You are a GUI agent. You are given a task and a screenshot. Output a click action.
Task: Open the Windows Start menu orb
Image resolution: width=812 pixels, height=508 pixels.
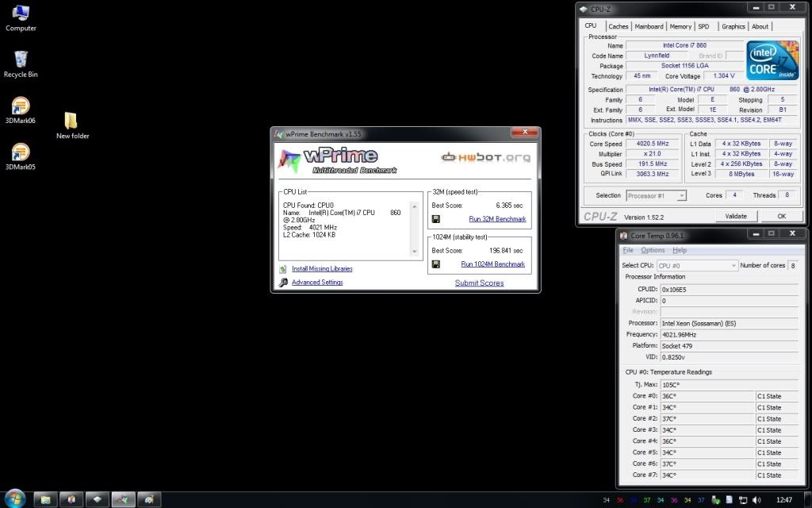coord(14,499)
